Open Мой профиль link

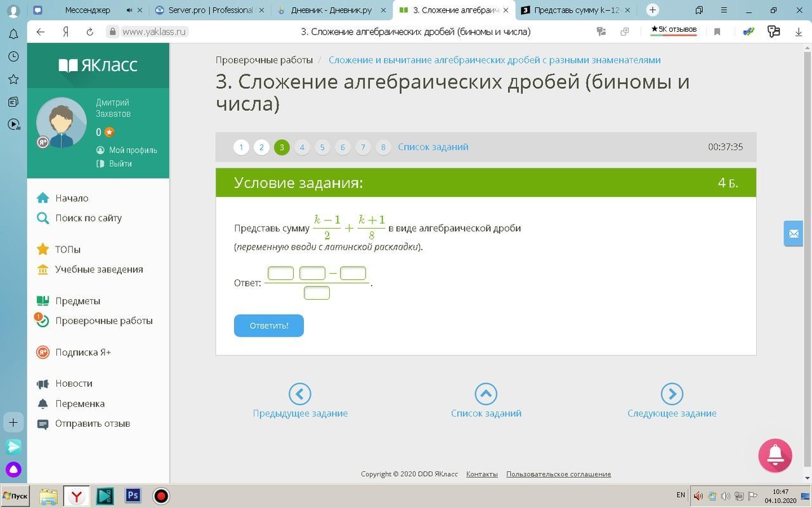point(133,150)
